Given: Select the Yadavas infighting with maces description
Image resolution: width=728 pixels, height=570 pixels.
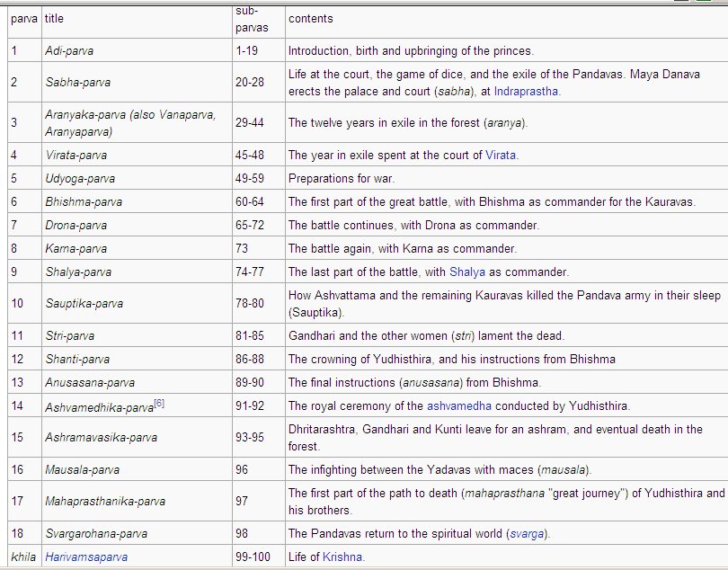Looking at the screenshot, I should 439,469.
